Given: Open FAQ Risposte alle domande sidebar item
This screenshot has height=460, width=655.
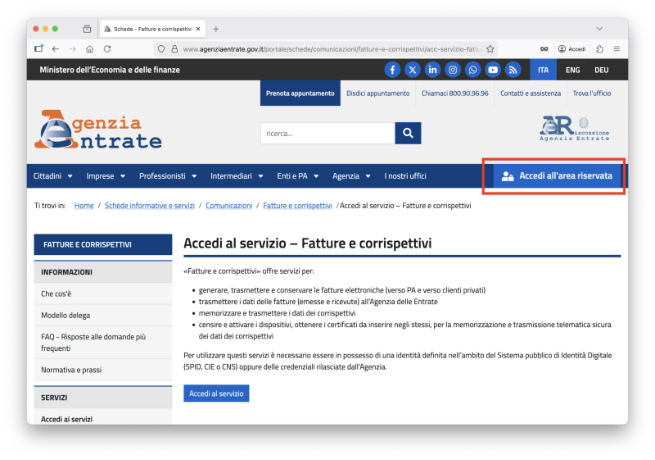Looking at the screenshot, I should (x=103, y=343).
